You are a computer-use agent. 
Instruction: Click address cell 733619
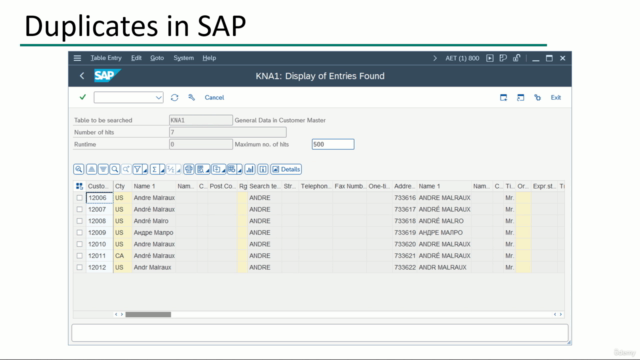coord(405,233)
